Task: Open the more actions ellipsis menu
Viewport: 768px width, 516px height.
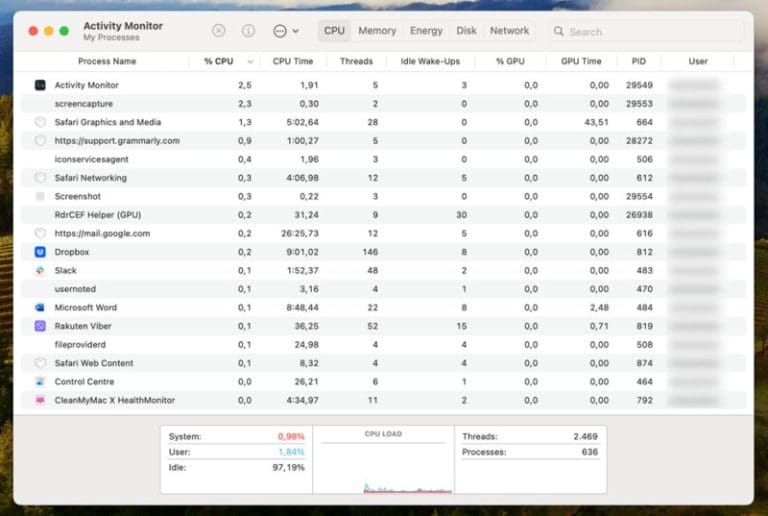Action: 286,31
